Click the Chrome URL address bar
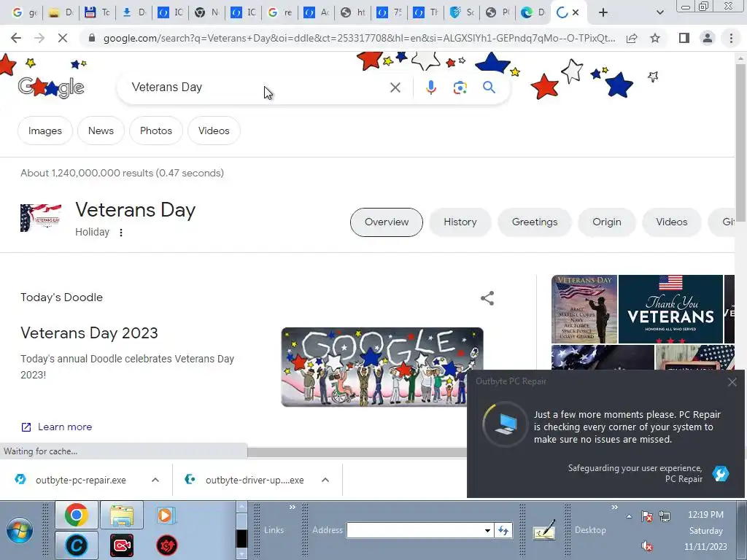The width and height of the screenshot is (747, 560). click(359, 38)
